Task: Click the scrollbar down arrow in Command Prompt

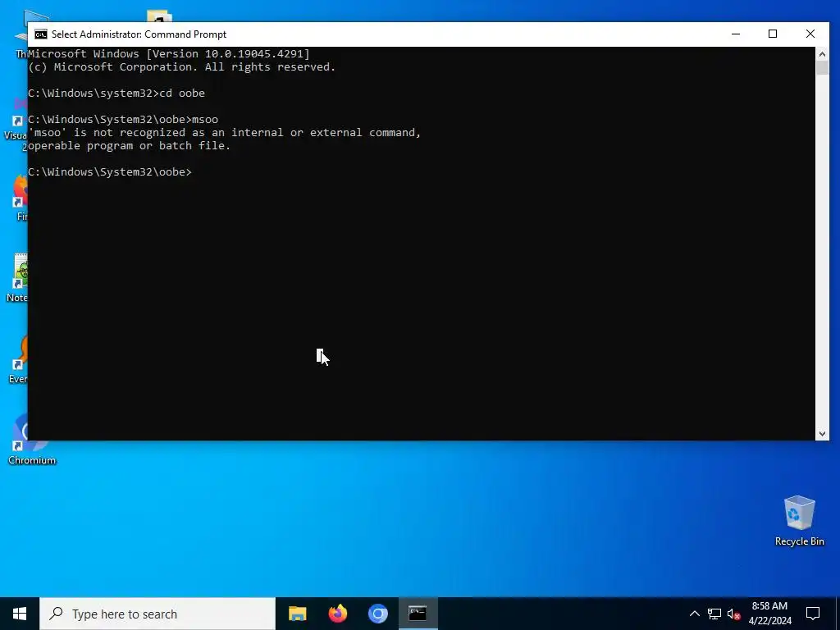Action: click(x=822, y=434)
